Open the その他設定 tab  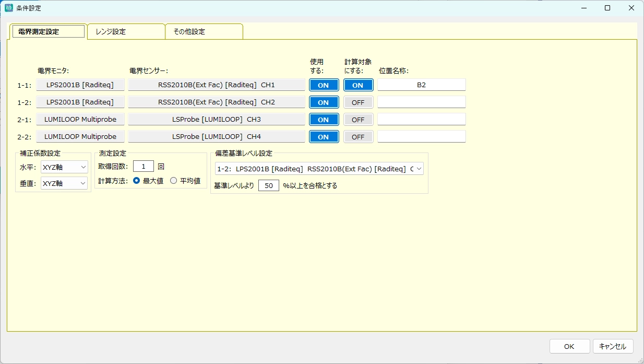click(204, 31)
